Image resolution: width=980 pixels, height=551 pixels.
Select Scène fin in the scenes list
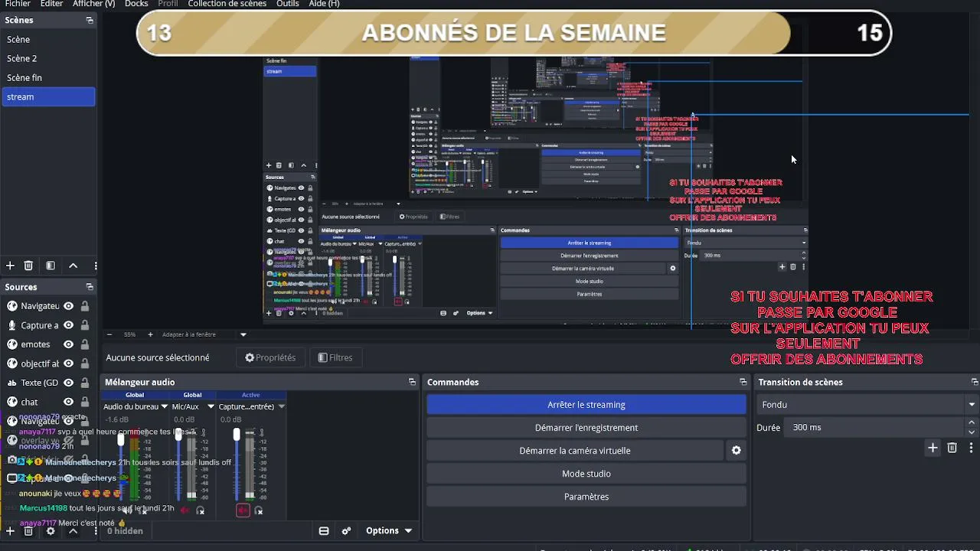[x=48, y=77]
